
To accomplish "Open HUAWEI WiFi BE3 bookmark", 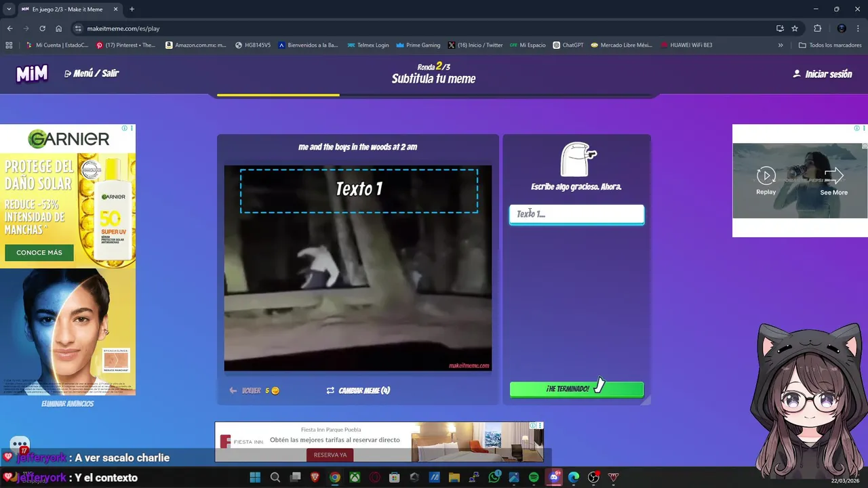I will (686, 45).
